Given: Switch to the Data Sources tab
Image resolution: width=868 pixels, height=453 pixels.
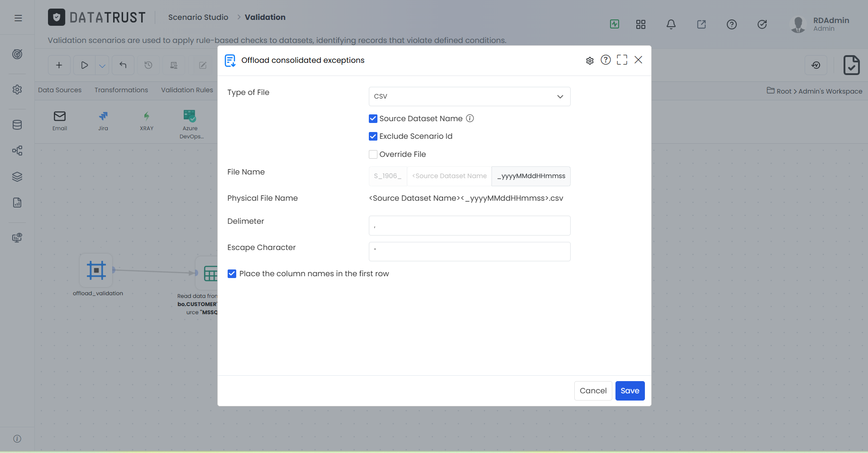Looking at the screenshot, I should [x=60, y=90].
